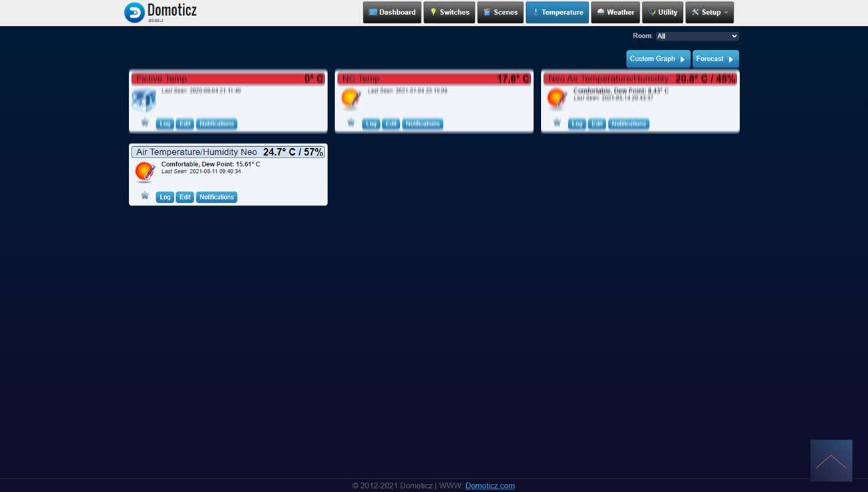This screenshot has width=868, height=492.
Task: Click the "Neo Air Temperature/Humidity" card title
Action: pos(608,79)
